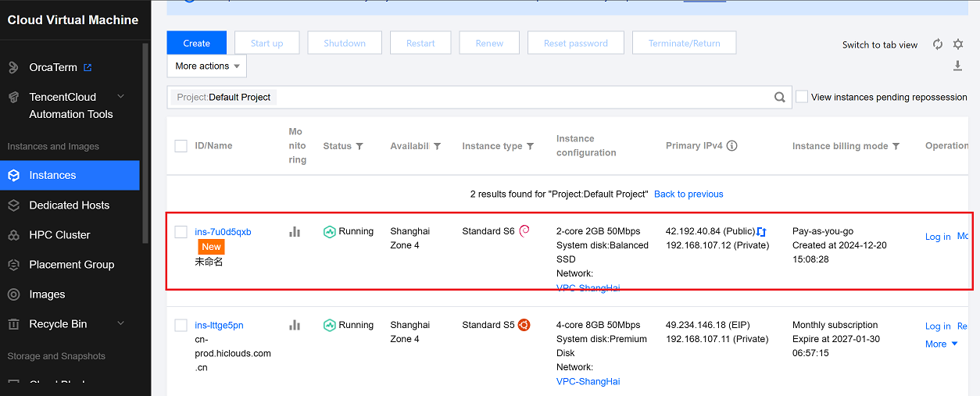Check the box for ins-lttge5pn
Screen dimensions: 980x396
[x=181, y=326]
